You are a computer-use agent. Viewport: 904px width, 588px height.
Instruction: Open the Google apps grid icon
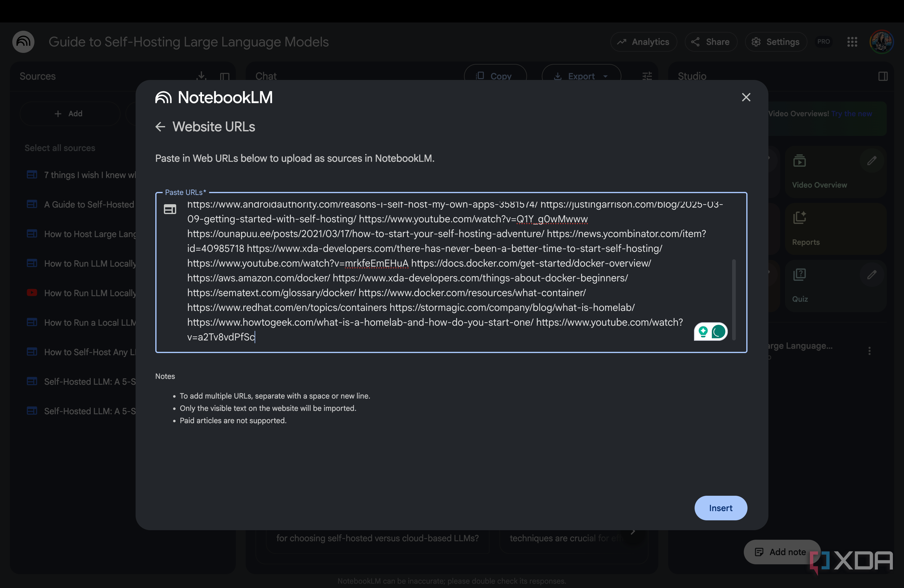tap(852, 42)
